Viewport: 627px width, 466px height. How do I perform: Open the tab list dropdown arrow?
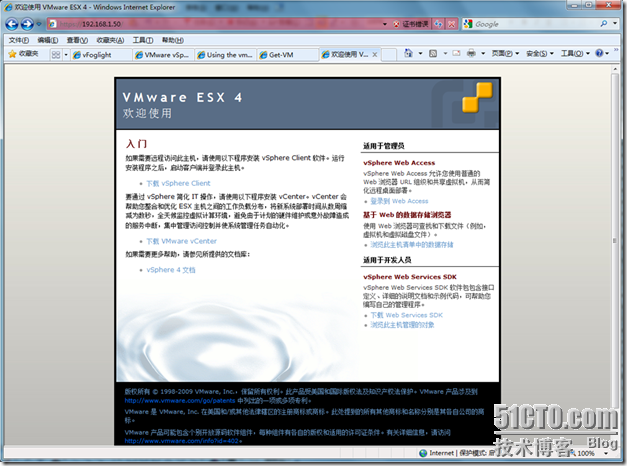[x=66, y=55]
